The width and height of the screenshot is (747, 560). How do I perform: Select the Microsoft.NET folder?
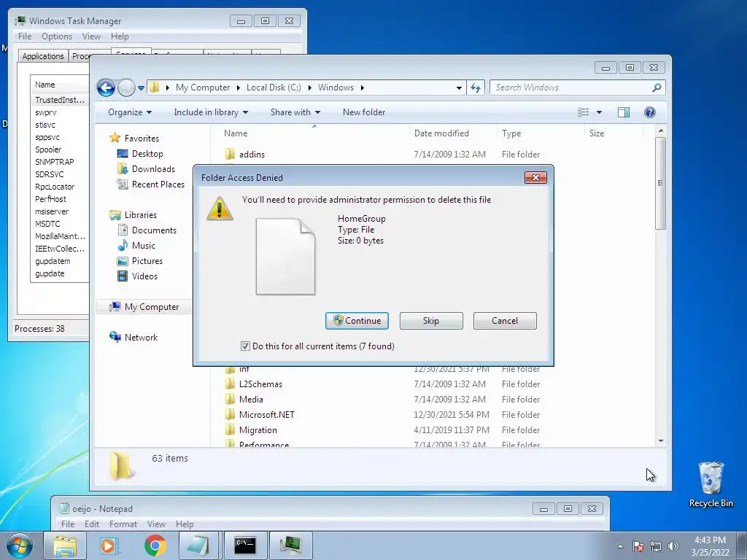(260, 415)
